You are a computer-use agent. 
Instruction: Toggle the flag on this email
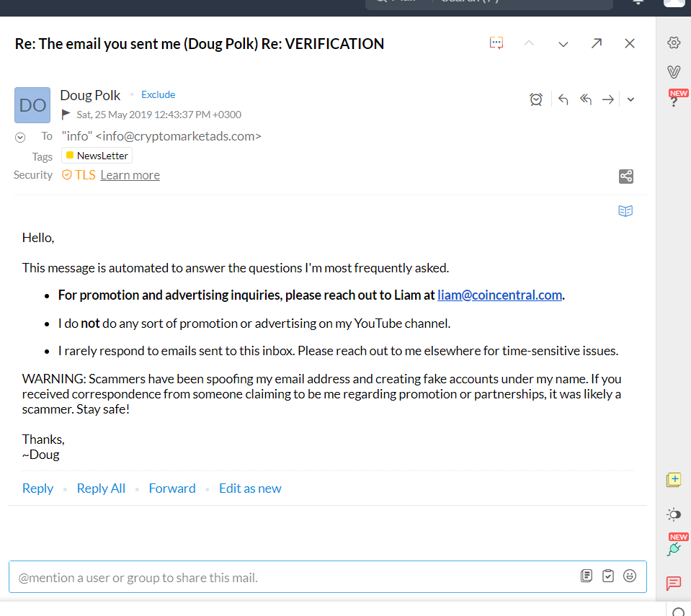(x=66, y=115)
